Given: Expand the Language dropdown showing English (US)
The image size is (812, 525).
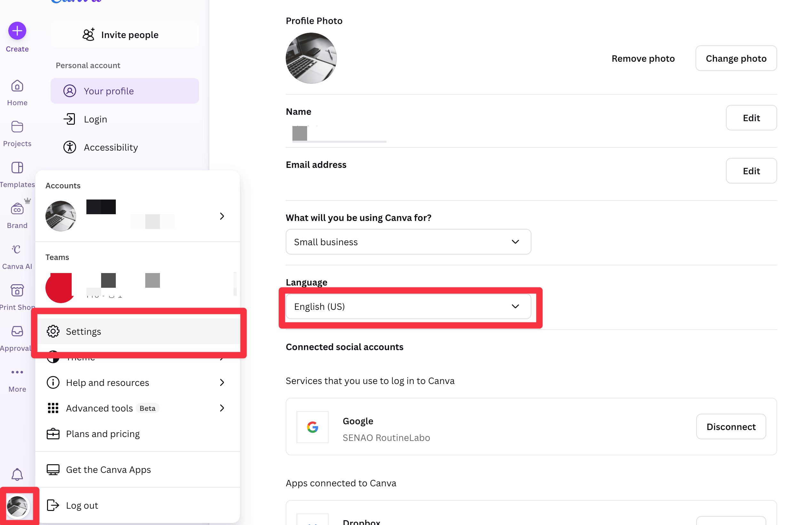Looking at the screenshot, I should pos(408,307).
